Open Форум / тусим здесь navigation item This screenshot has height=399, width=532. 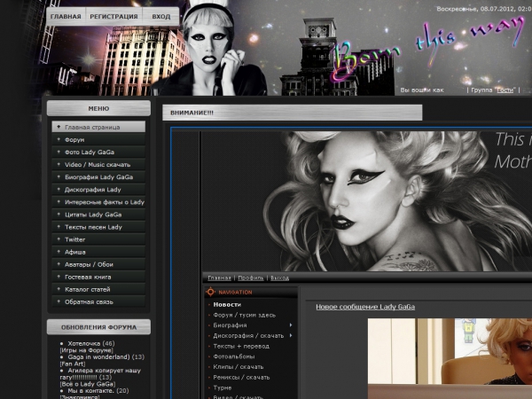pos(245,315)
